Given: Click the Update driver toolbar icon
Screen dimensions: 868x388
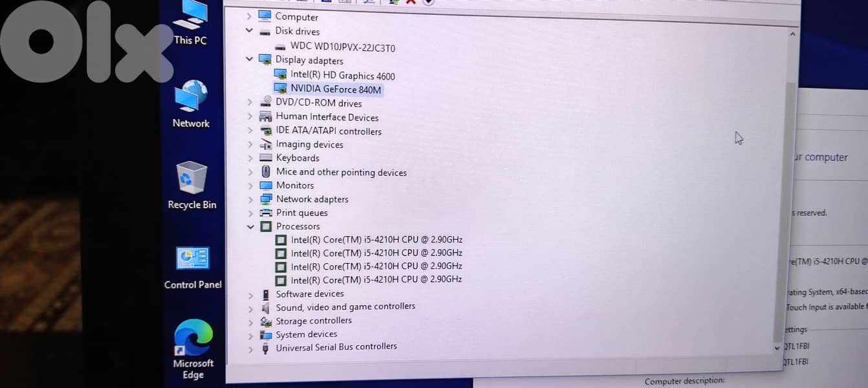Looking at the screenshot, I should pos(392,2).
